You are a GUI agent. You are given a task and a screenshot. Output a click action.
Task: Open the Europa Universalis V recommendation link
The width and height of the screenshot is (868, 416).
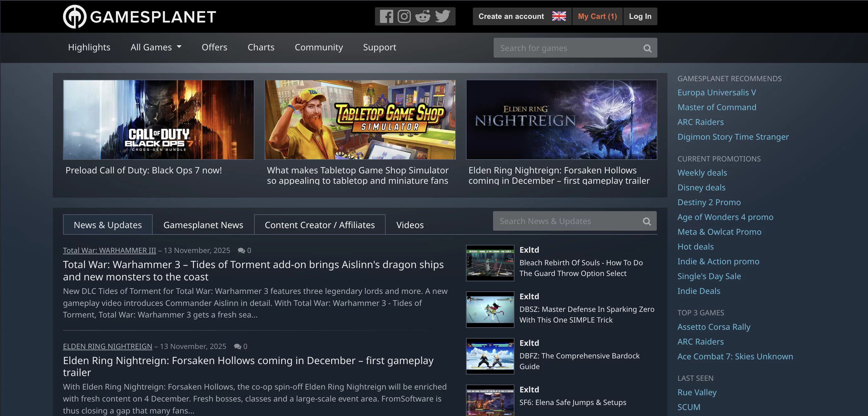716,92
